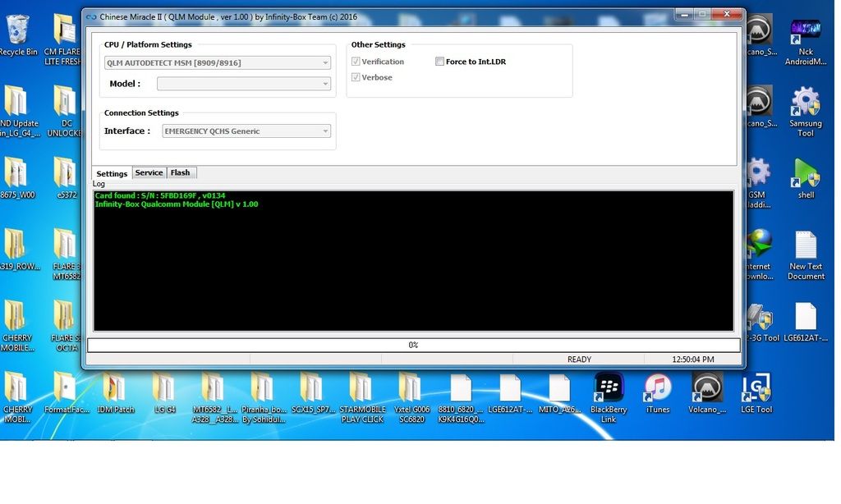Screen dimensions: 841x504
Task: Open the DC UNLOCKER folder icon
Action: (x=65, y=111)
